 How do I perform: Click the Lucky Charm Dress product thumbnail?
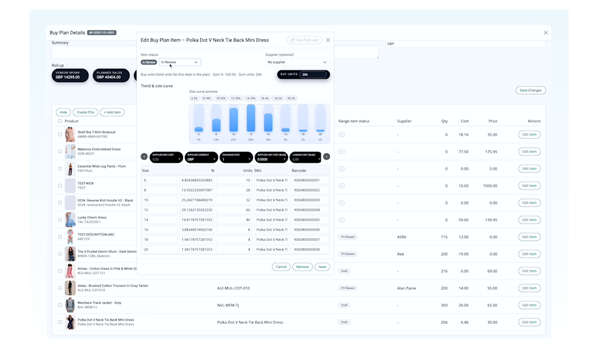(70, 220)
